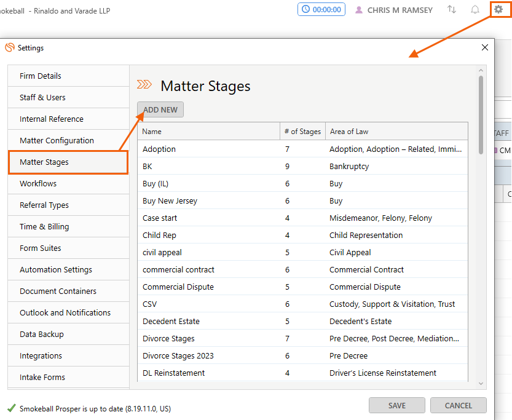Open the Firm Details section
This screenshot has width=512, height=420.
tap(69, 76)
